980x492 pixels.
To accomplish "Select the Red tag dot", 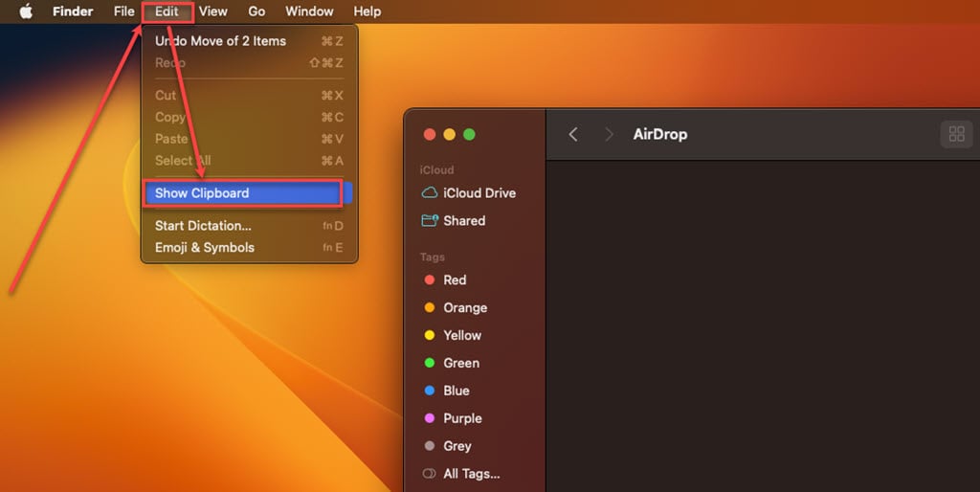I will (430, 280).
